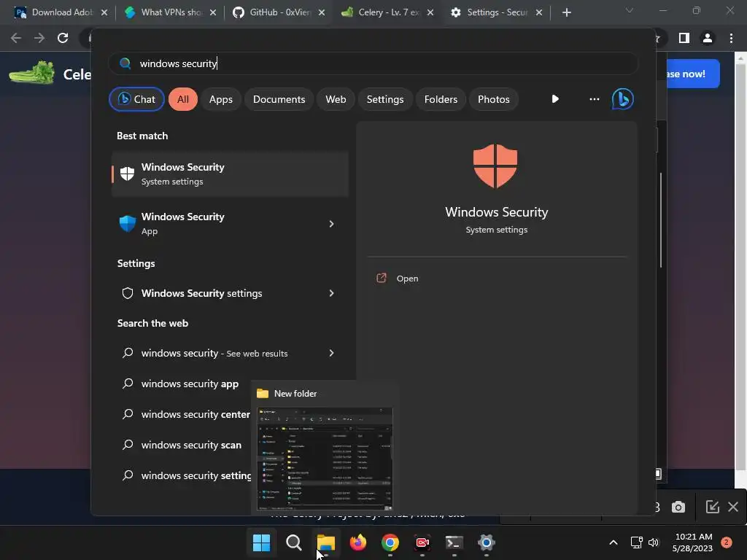Click the Open action in preview pane

407,279
